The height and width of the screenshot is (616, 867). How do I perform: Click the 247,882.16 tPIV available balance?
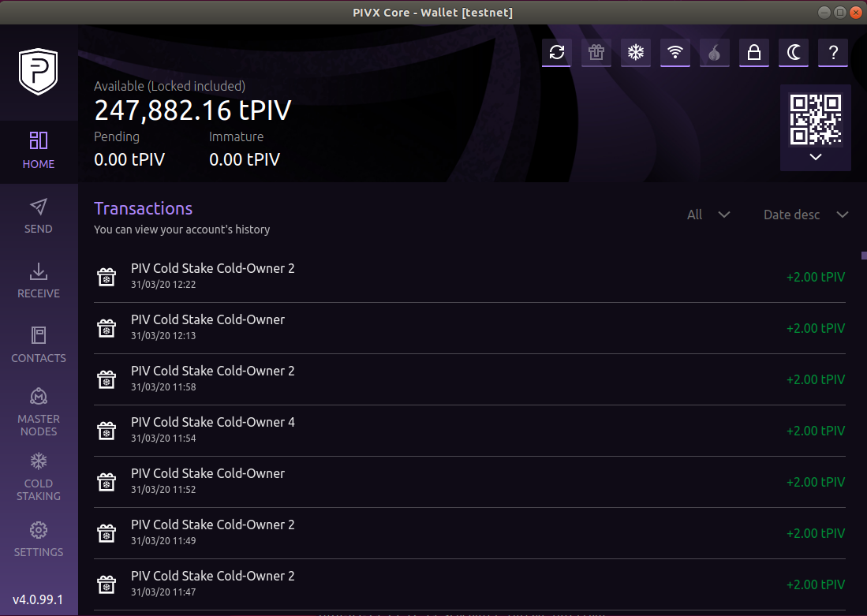click(x=192, y=110)
